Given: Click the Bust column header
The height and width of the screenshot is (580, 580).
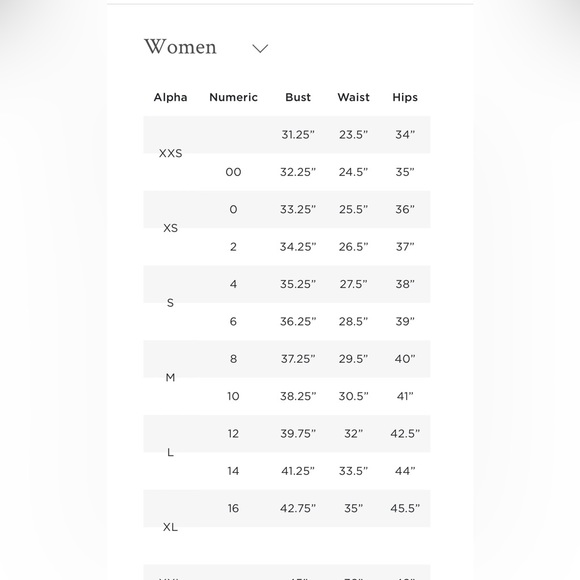Looking at the screenshot, I should coord(298,97).
